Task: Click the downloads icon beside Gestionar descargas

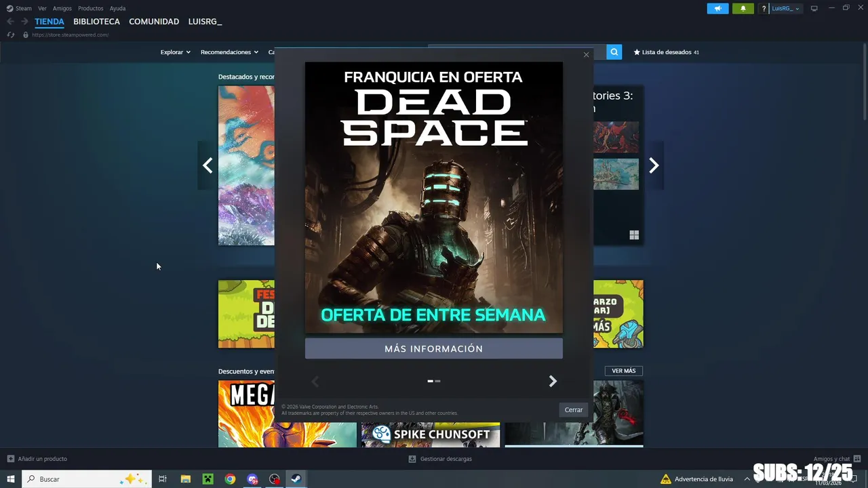Action: [412, 459]
